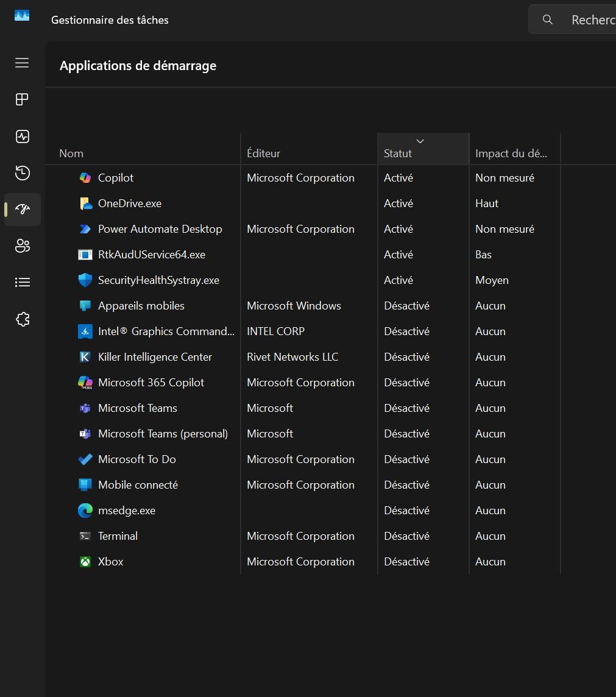Click the RtkAudUService64.exe icon

point(85,255)
